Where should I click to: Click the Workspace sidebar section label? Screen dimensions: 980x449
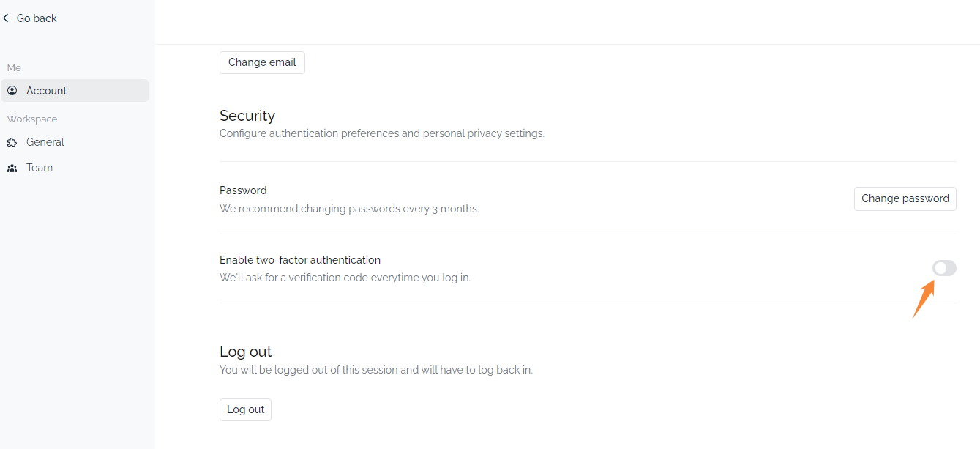point(32,119)
